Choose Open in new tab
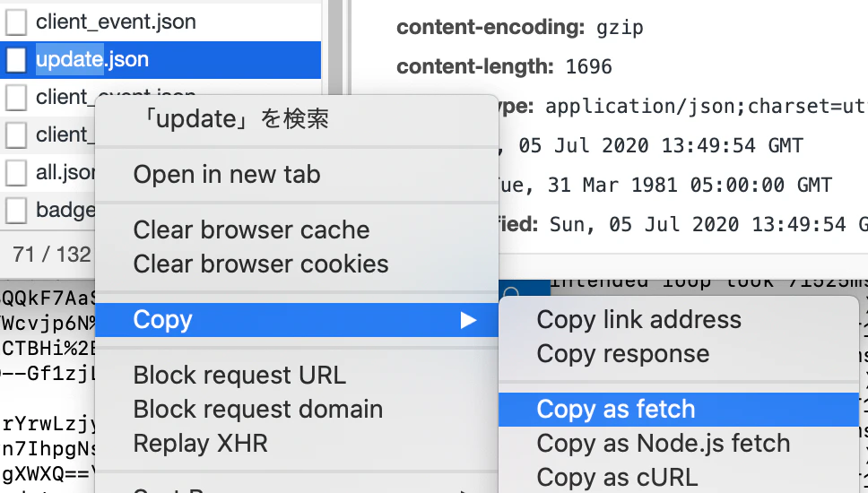 (x=227, y=174)
